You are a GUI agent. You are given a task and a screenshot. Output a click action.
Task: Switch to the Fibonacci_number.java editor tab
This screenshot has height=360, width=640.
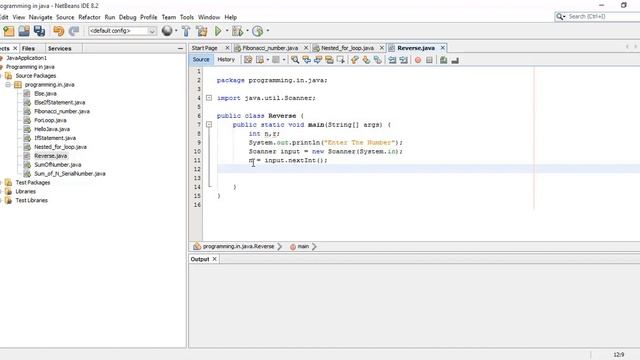click(x=270, y=48)
